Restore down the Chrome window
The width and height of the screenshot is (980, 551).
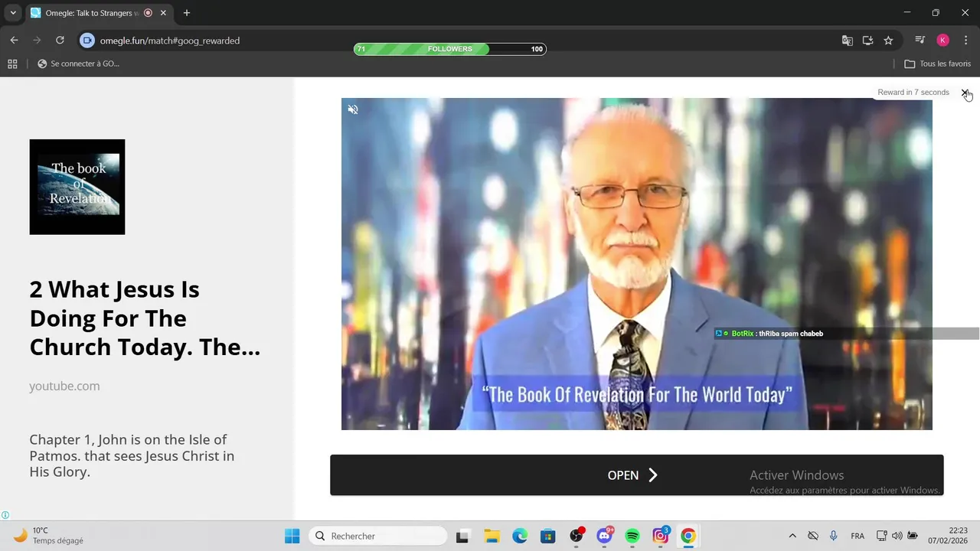coord(936,13)
